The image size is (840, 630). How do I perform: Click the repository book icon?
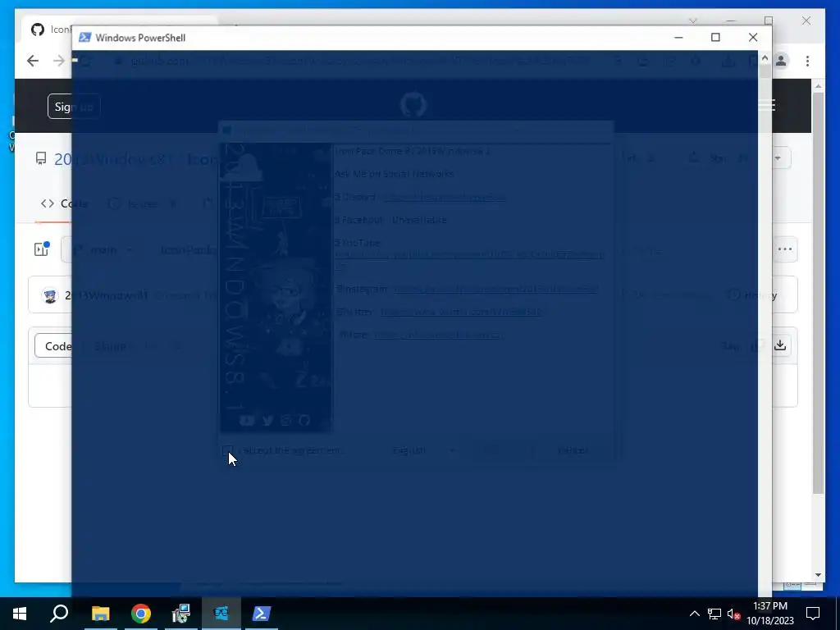[41, 158]
